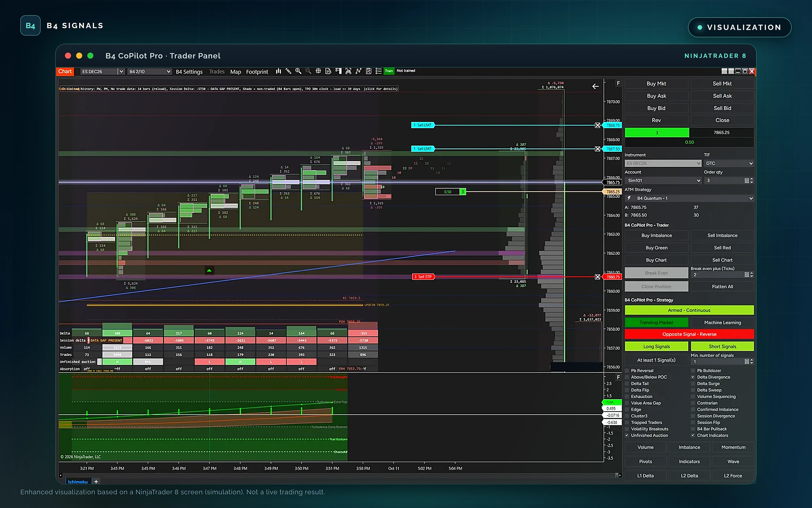
Task: Open calculator for Order qty field
Action: 747,181
